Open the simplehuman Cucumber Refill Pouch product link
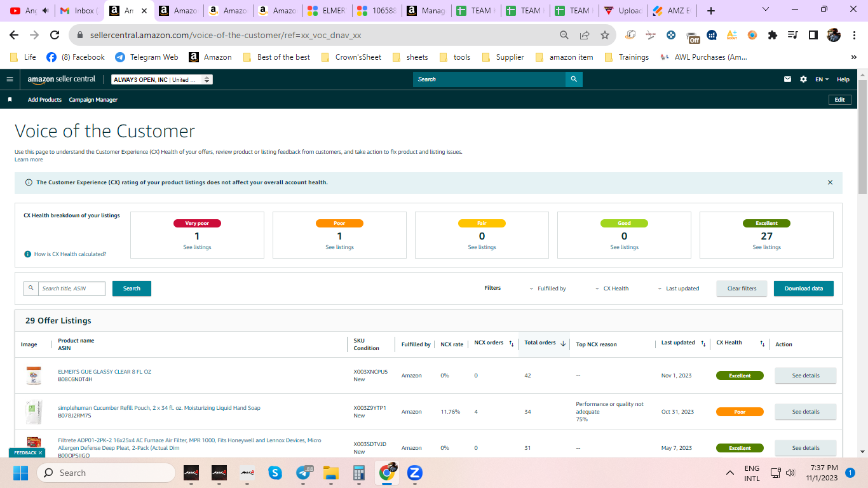Screen dimensions: 868x488 pos(159,408)
